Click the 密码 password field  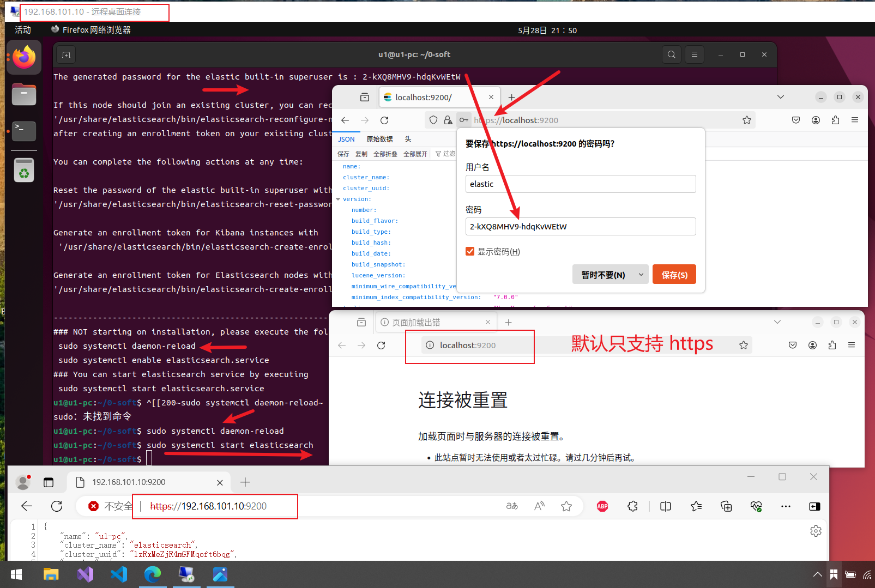[x=581, y=226]
